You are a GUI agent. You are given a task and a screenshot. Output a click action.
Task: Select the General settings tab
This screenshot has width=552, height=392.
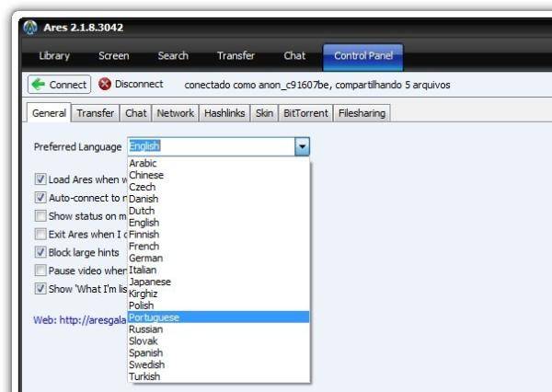coord(49,113)
